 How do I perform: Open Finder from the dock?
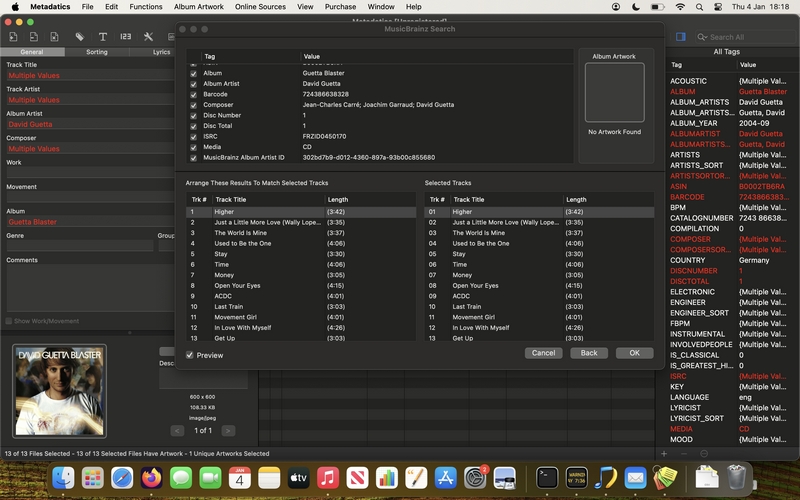click(63, 478)
